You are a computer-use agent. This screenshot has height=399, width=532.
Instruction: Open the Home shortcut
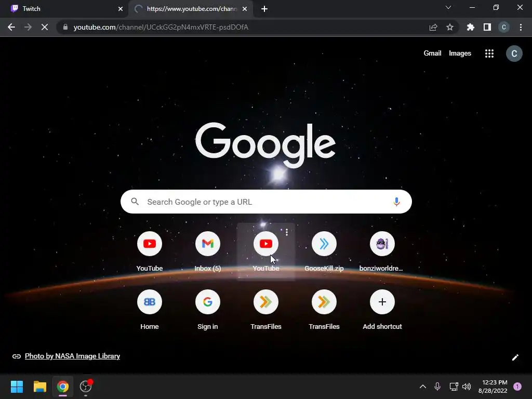point(150,310)
